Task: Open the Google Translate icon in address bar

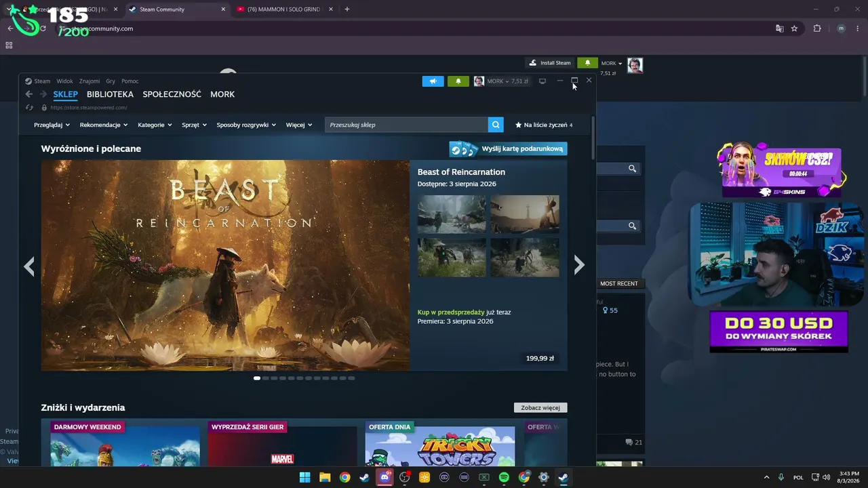Action: [780, 28]
